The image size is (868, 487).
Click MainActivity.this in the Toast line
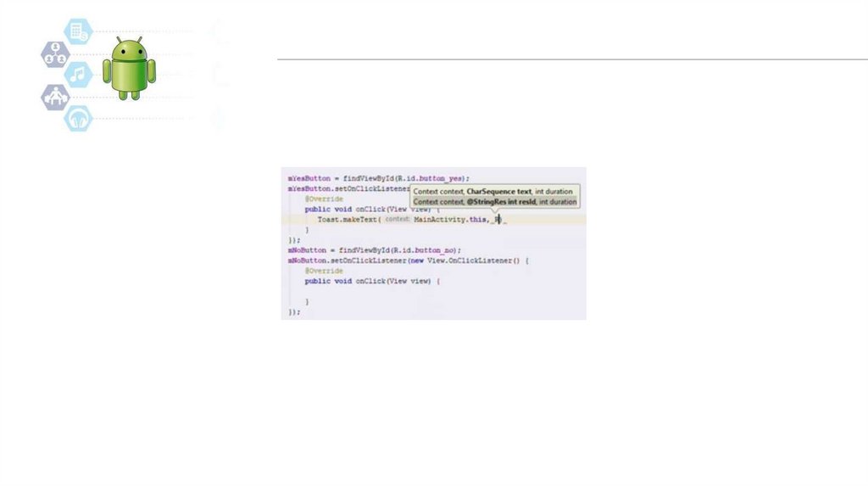click(x=450, y=220)
